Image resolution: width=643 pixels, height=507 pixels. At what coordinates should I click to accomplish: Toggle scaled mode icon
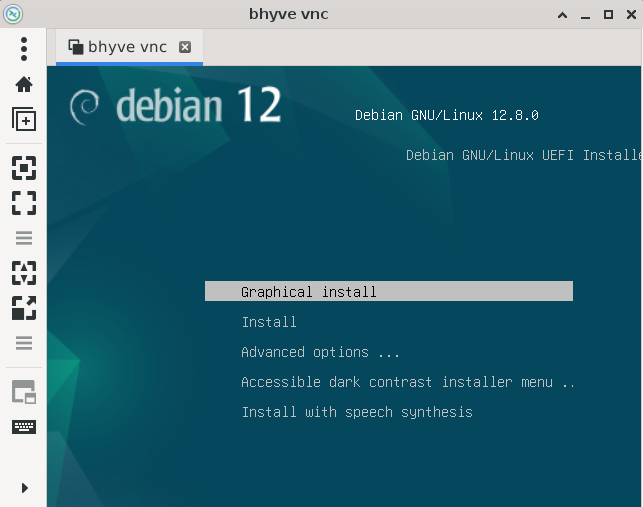pyautogui.click(x=24, y=308)
